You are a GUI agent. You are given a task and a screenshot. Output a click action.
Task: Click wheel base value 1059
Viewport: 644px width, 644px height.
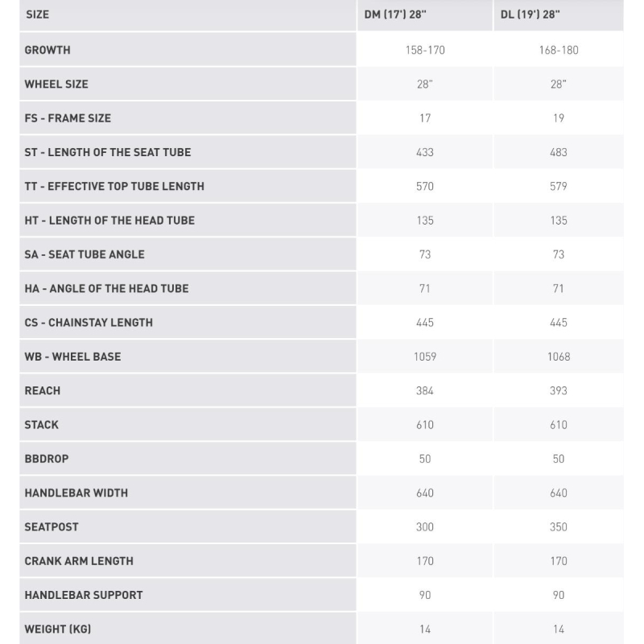[425, 357]
